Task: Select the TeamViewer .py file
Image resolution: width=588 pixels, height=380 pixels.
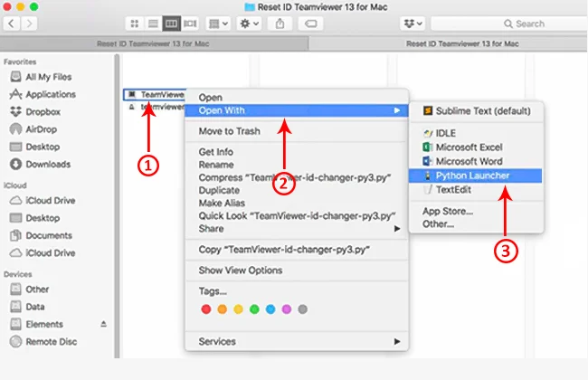Action: coord(155,94)
